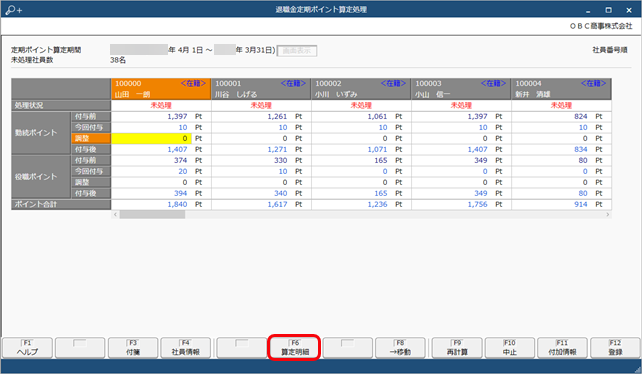Click 役職ポイント 付与後 value 349
Image resolution: width=642 pixels, height=374 pixels.
[481, 193]
